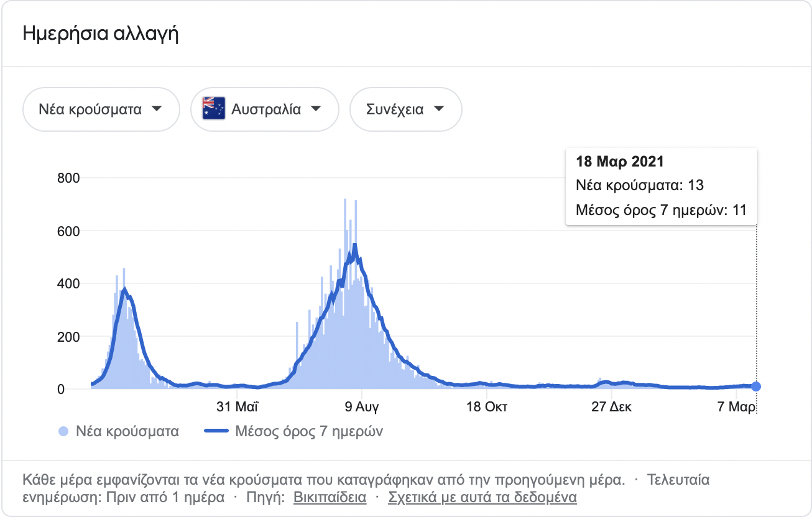The height and width of the screenshot is (517, 812).
Task: Click the "7 Μαρ" x-axis label
Action: 736,407
